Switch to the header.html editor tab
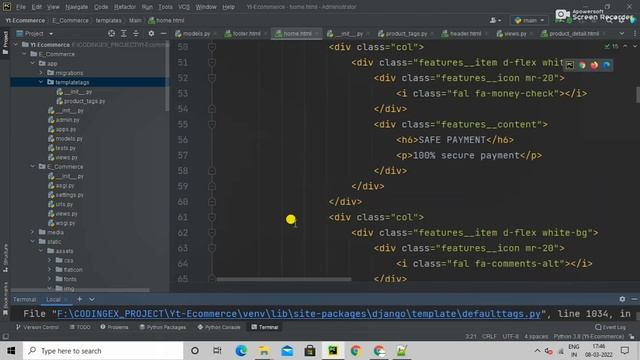The width and height of the screenshot is (640, 360). [x=464, y=33]
